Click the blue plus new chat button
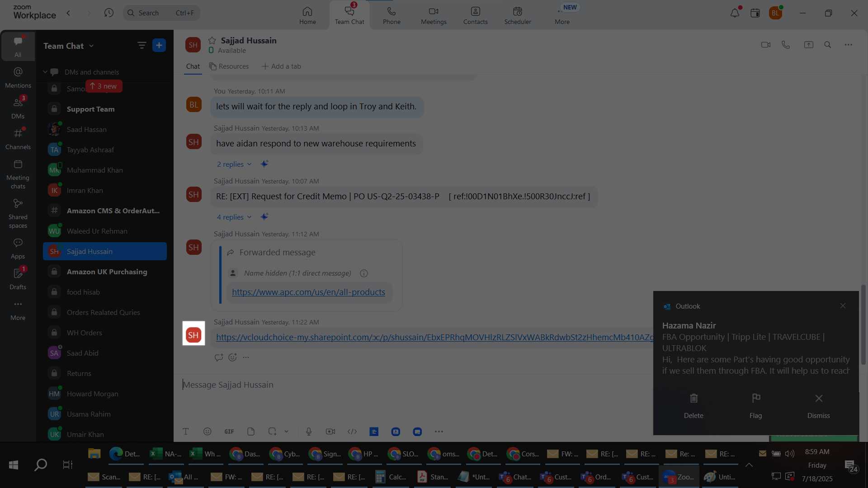This screenshot has width=868, height=488. pos(159,45)
